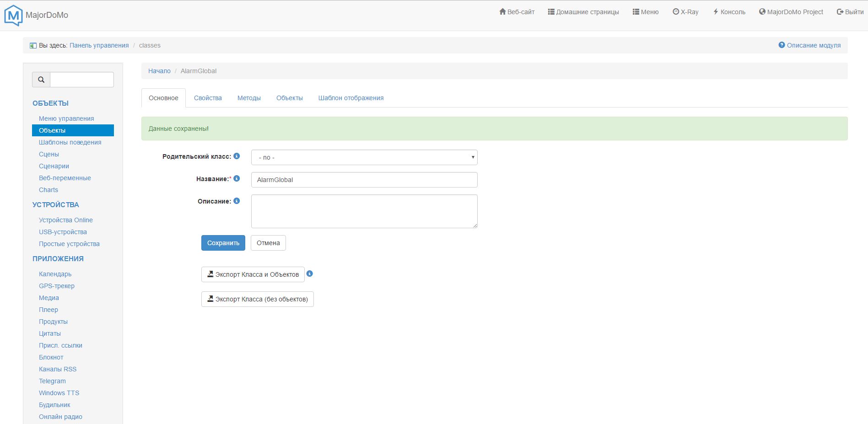Click the Начало breadcrumb link
Image resolution: width=868 pixels, height=424 pixels.
[x=159, y=71]
